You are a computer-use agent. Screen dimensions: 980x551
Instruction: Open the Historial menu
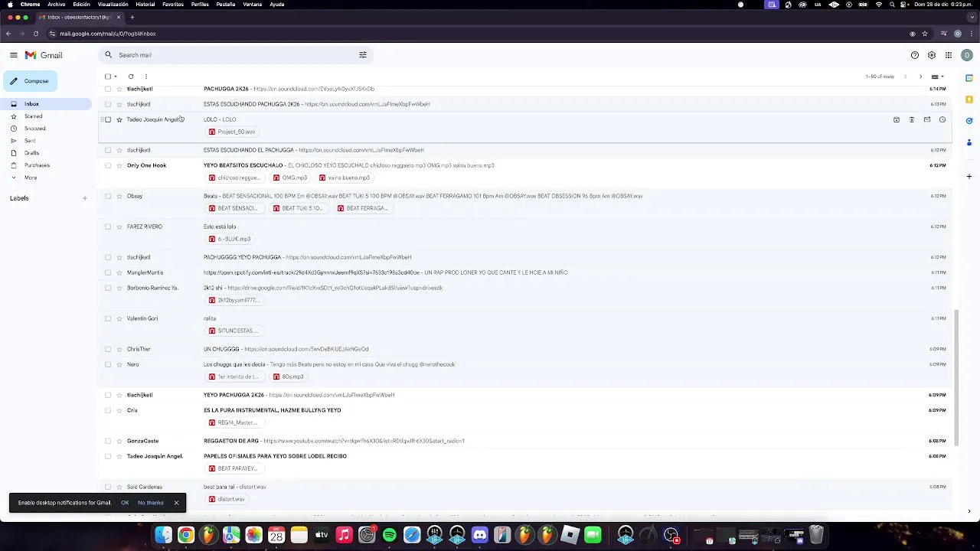coord(145,4)
